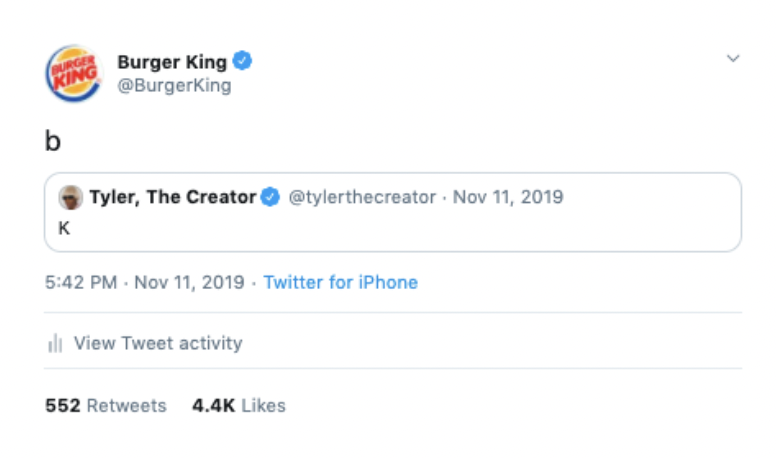Show the 4.4K Likes list
The width and height of the screenshot is (776, 458).
239,405
